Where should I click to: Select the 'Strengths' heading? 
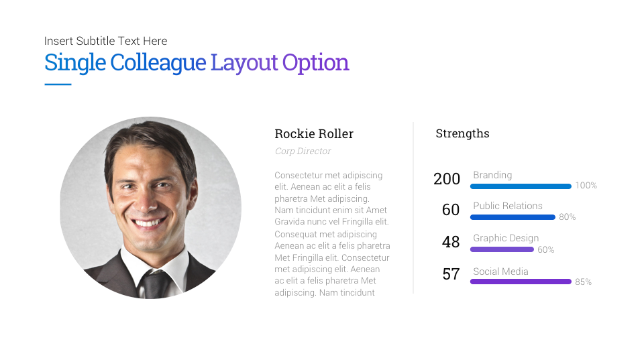coord(462,133)
